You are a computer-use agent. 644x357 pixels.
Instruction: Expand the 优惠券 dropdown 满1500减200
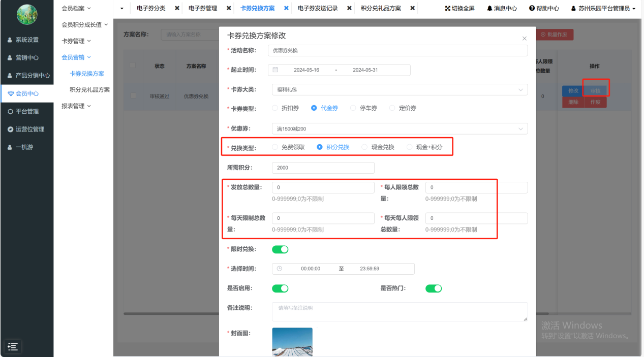[x=400, y=129]
